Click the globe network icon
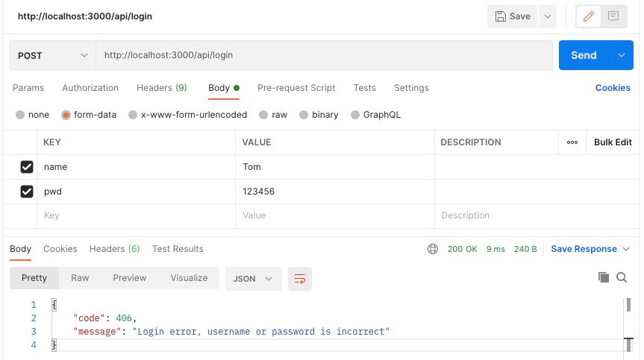This screenshot has width=644, height=360. tap(433, 249)
